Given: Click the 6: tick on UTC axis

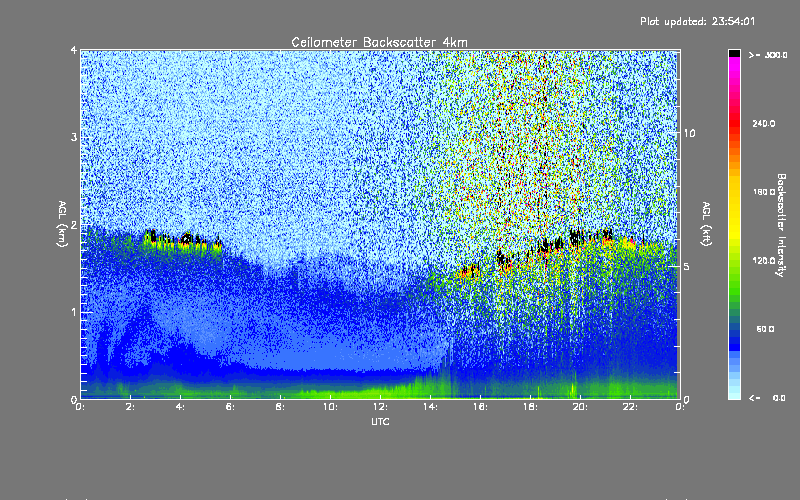Looking at the screenshot, I should click(230, 407).
